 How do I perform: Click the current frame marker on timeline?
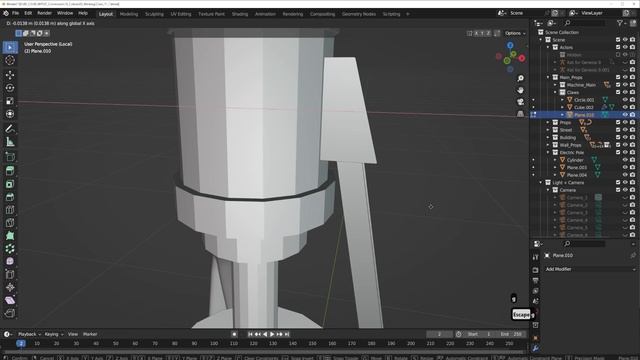tap(21, 344)
